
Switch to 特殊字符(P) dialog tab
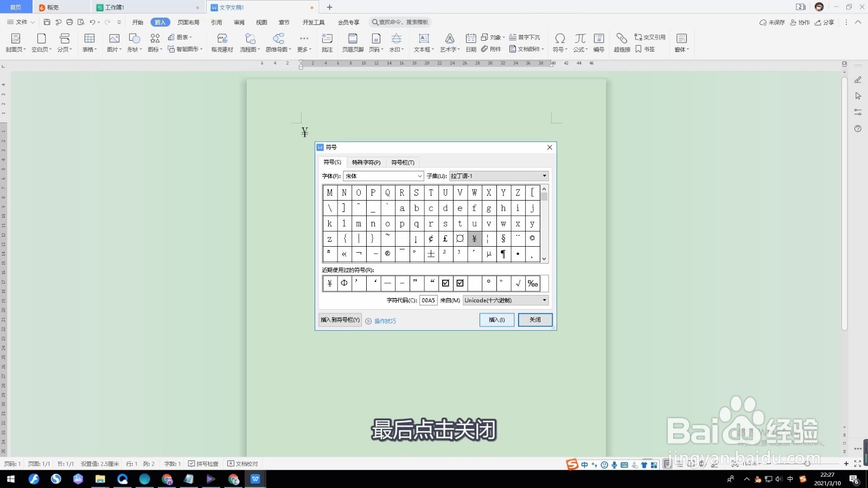(366, 162)
